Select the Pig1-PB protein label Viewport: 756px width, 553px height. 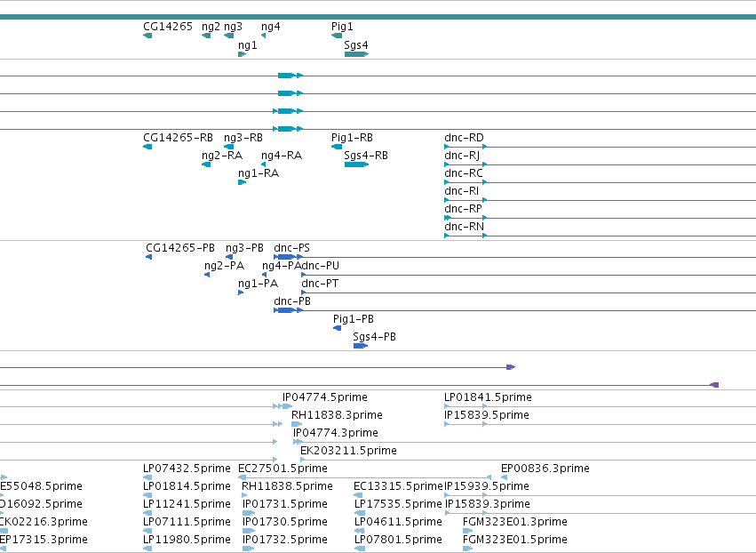[354, 319]
